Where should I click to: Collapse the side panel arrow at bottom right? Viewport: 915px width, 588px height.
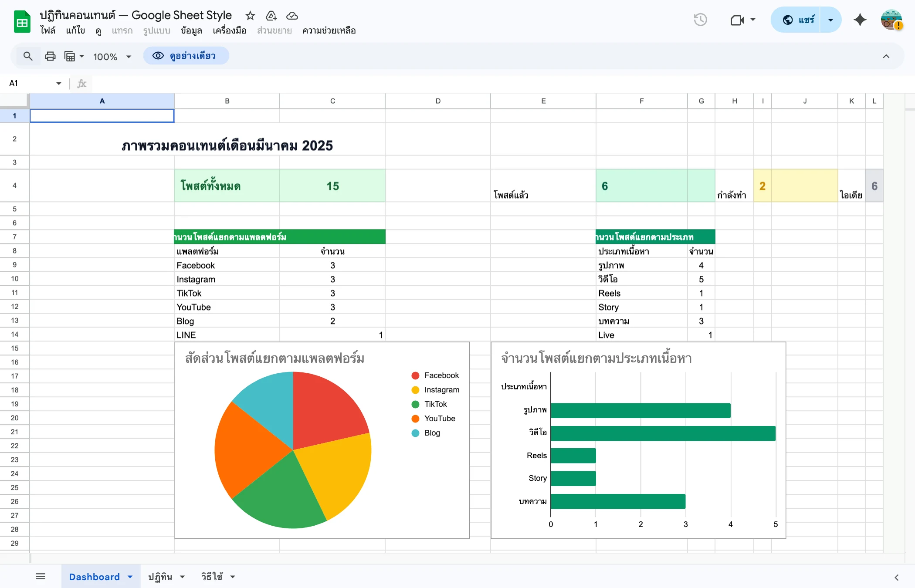click(896, 577)
